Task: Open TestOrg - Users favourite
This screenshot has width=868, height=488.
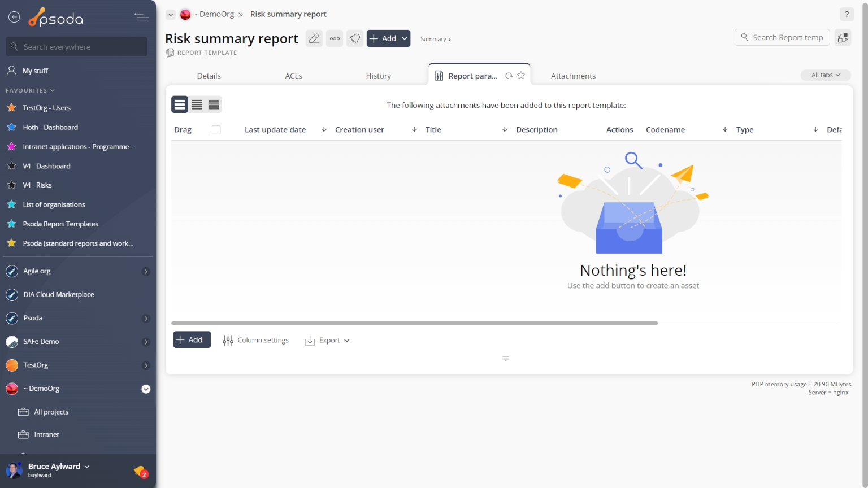Action: (46, 108)
